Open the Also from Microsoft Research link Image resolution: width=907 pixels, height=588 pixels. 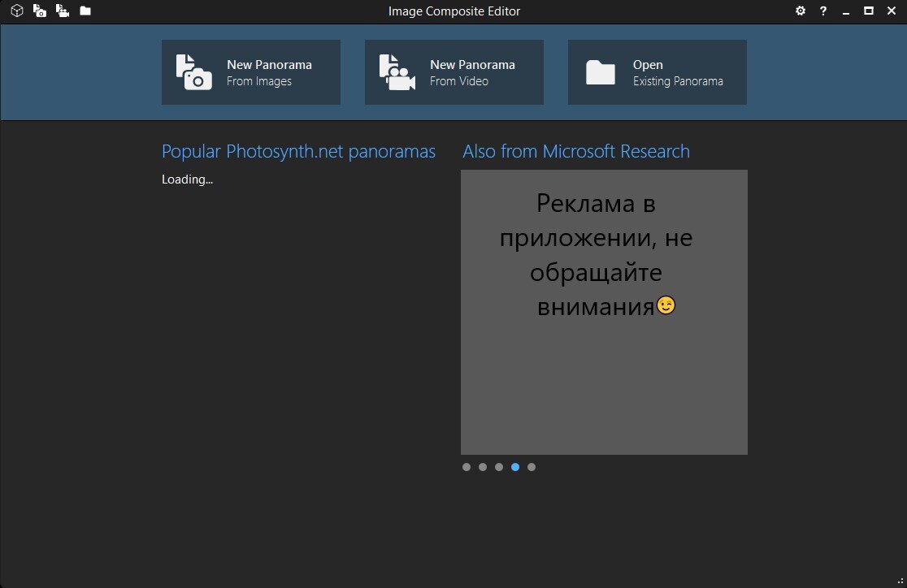coord(576,151)
